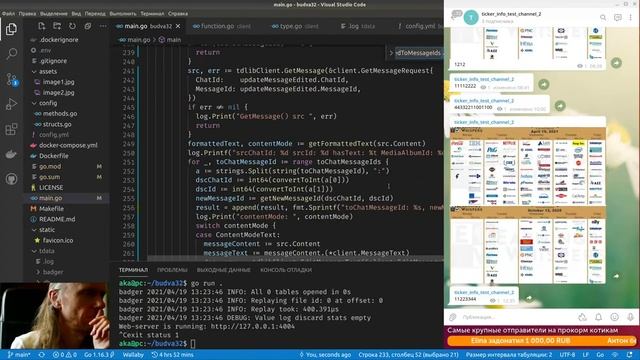
Task: Create a new file in explorer
Action: (41, 26)
